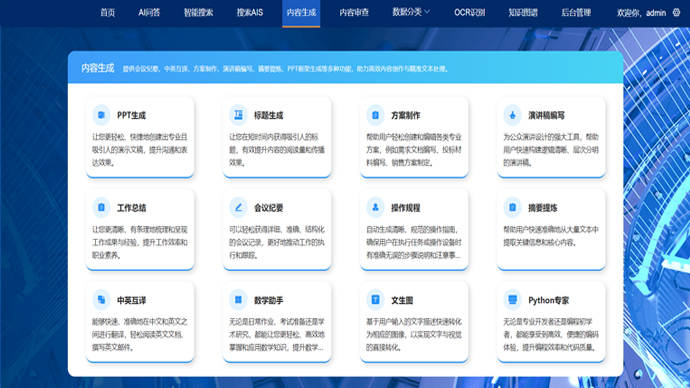Image resolution: width=690 pixels, height=388 pixels.
Task: Go to the 首页 nav tab
Action: 107,13
